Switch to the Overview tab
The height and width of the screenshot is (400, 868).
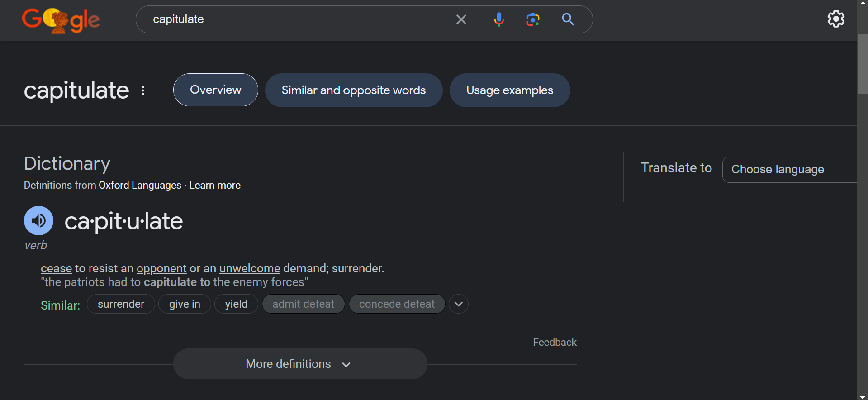click(x=215, y=90)
